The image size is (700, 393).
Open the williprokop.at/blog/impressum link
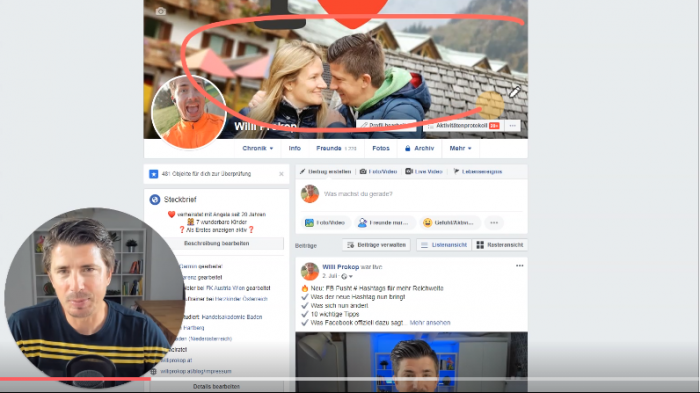tap(196, 372)
